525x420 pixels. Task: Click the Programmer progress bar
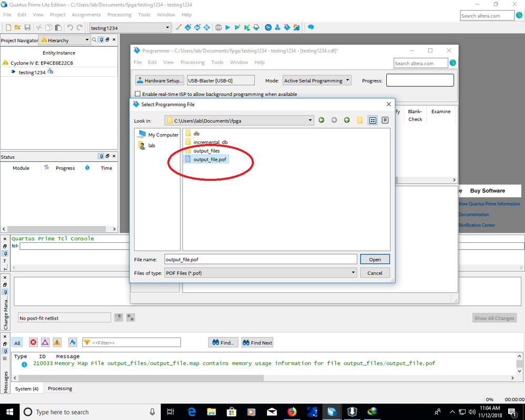tap(420, 80)
